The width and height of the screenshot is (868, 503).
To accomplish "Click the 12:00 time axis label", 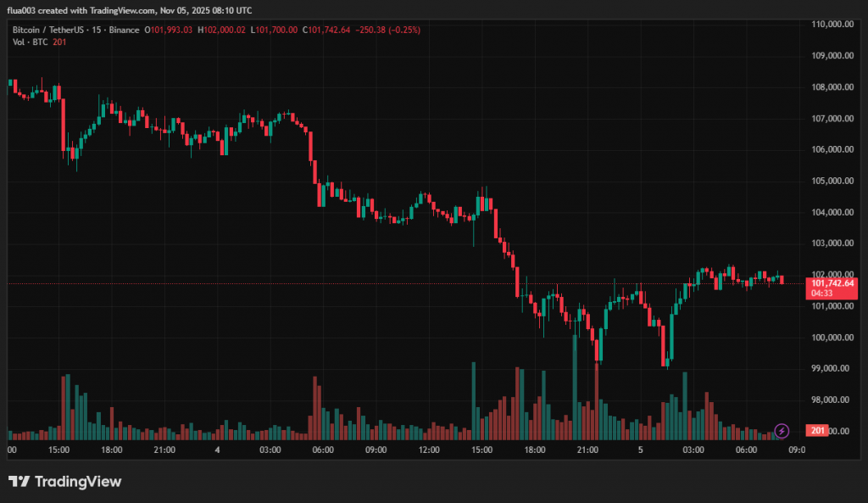I will pos(430,450).
